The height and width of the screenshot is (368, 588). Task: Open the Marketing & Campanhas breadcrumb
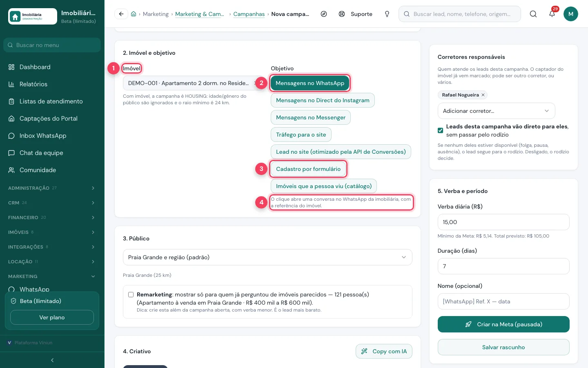(200, 14)
